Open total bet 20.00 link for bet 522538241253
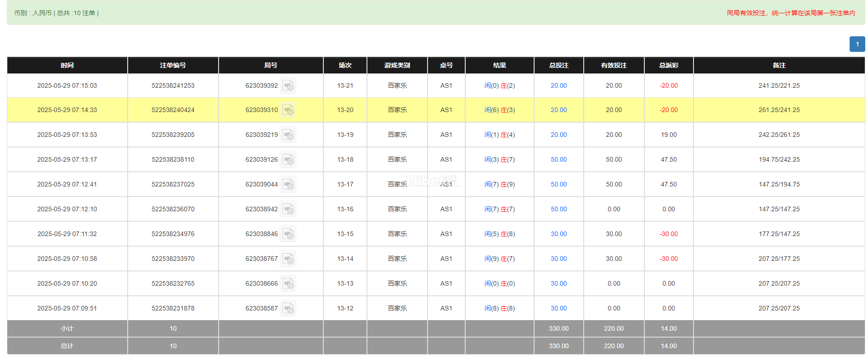 [558, 86]
